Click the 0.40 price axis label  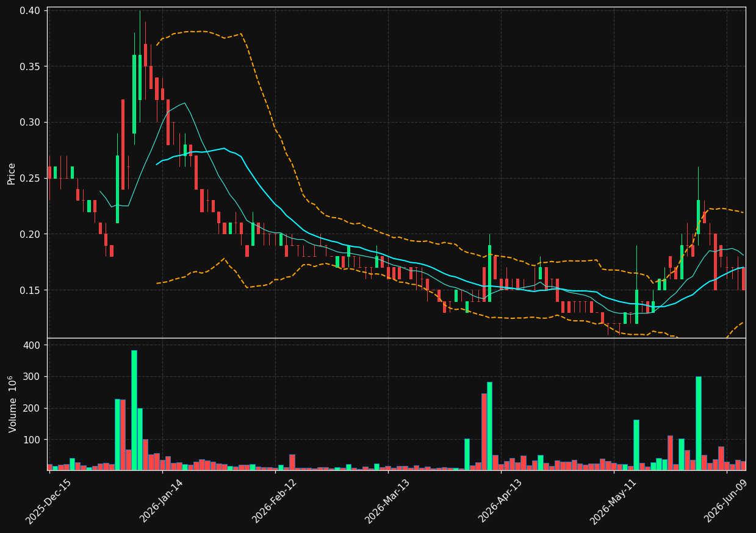pos(30,10)
